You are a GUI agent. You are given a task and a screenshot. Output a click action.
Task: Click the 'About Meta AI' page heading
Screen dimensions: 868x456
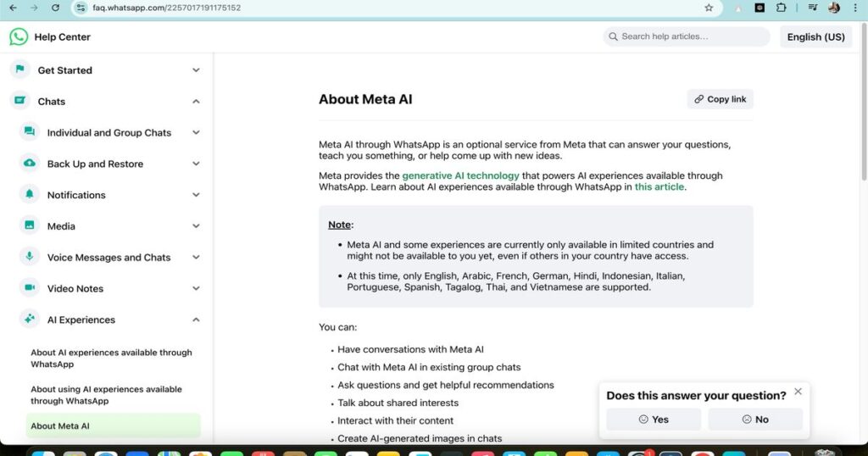click(x=365, y=99)
